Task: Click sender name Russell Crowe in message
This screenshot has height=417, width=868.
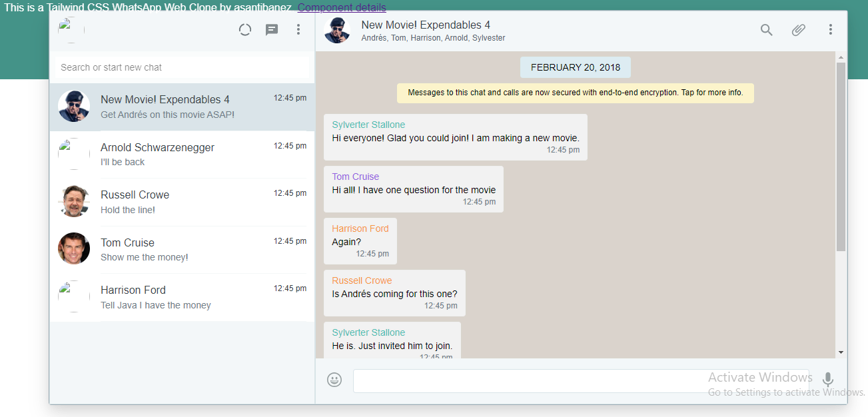Action: coord(362,280)
